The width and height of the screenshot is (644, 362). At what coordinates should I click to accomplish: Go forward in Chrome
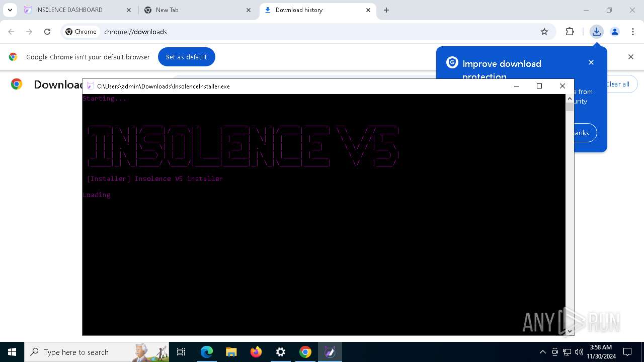[x=29, y=32]
